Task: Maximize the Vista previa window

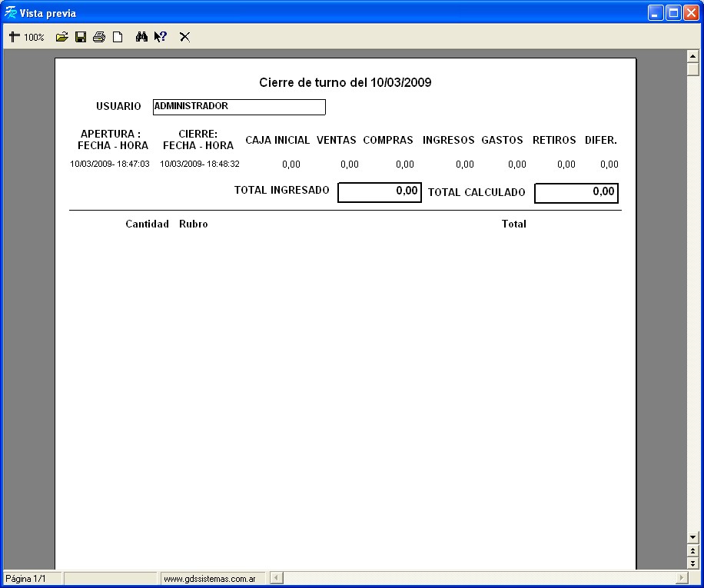Action: tap(673, 12)
